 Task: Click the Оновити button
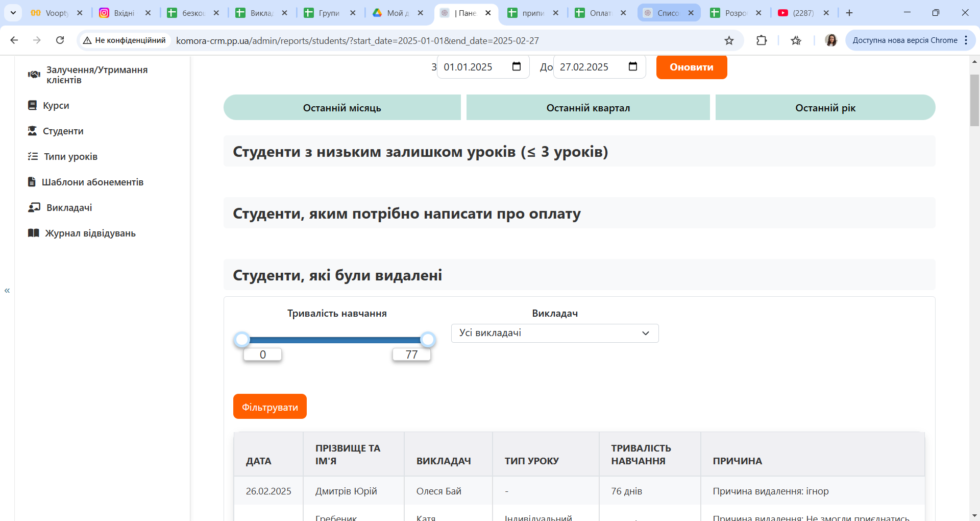point(691,67)
